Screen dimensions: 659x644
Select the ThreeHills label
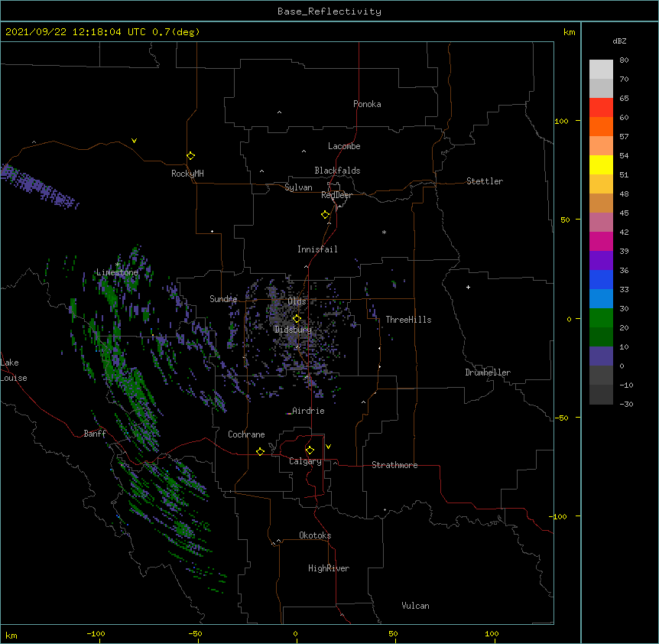[408, 320]
